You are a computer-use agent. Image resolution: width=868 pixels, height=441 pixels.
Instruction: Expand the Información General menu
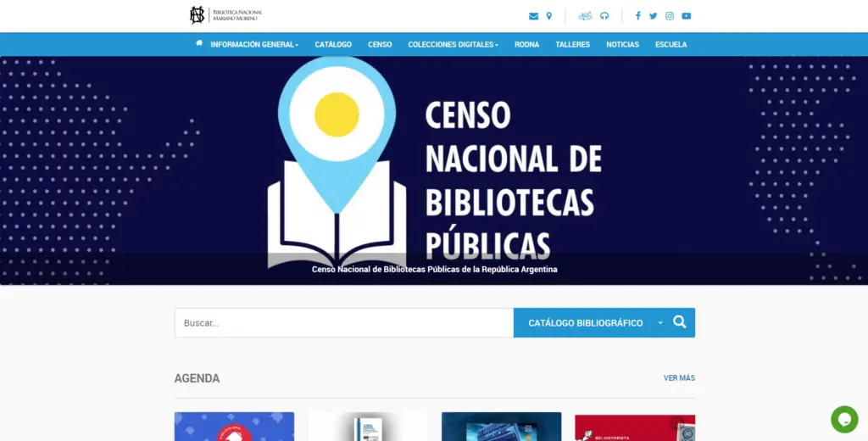254,44
